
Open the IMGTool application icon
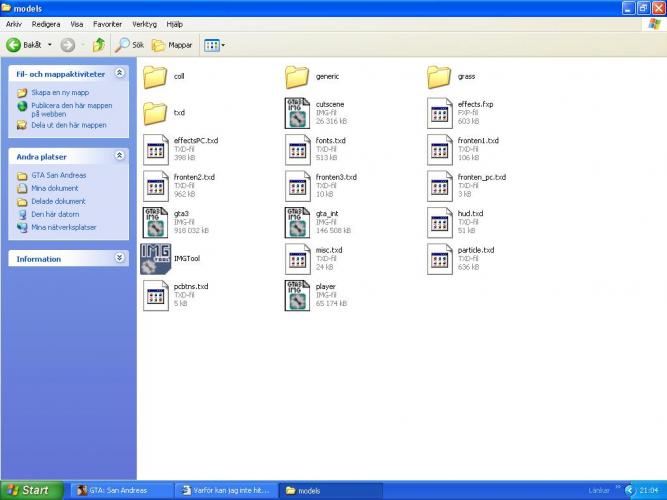(155, 259)
